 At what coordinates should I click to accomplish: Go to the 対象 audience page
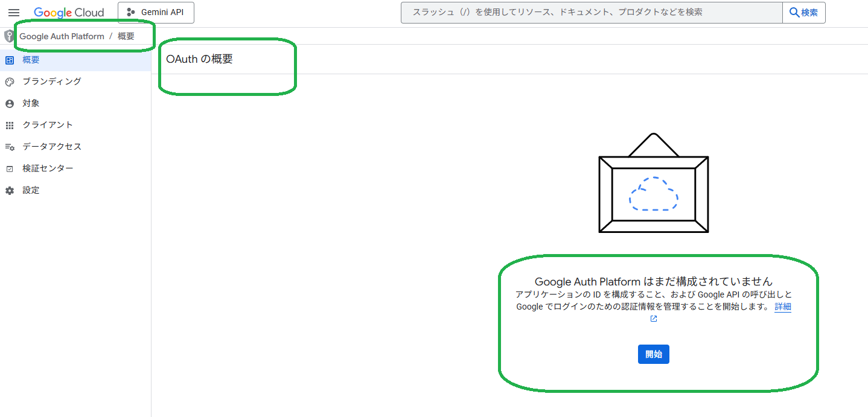click(x=31, y=103)
